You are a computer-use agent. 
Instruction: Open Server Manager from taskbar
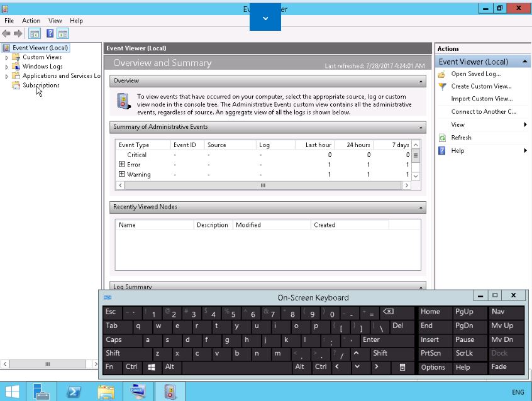pyautogui.click(x=42, y=392)
